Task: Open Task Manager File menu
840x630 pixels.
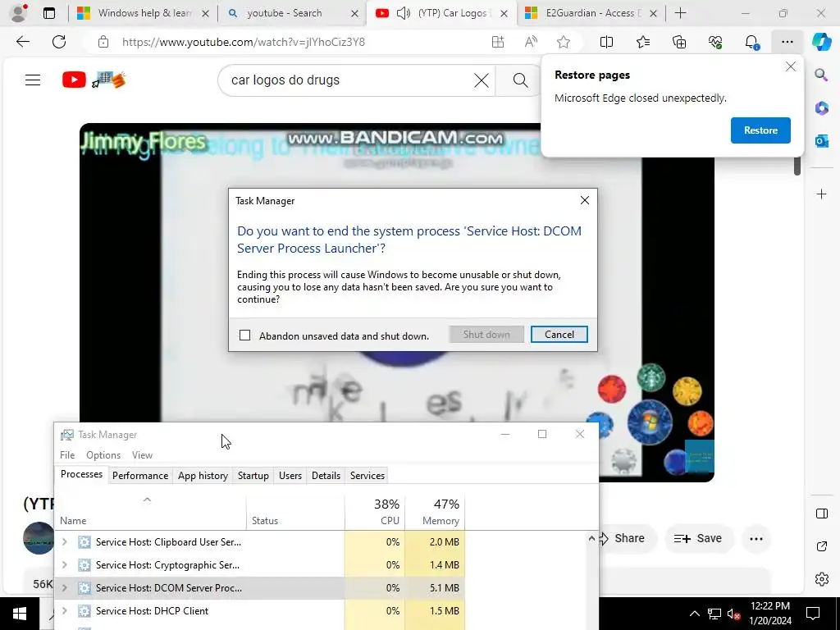Action: click(67, 454)
